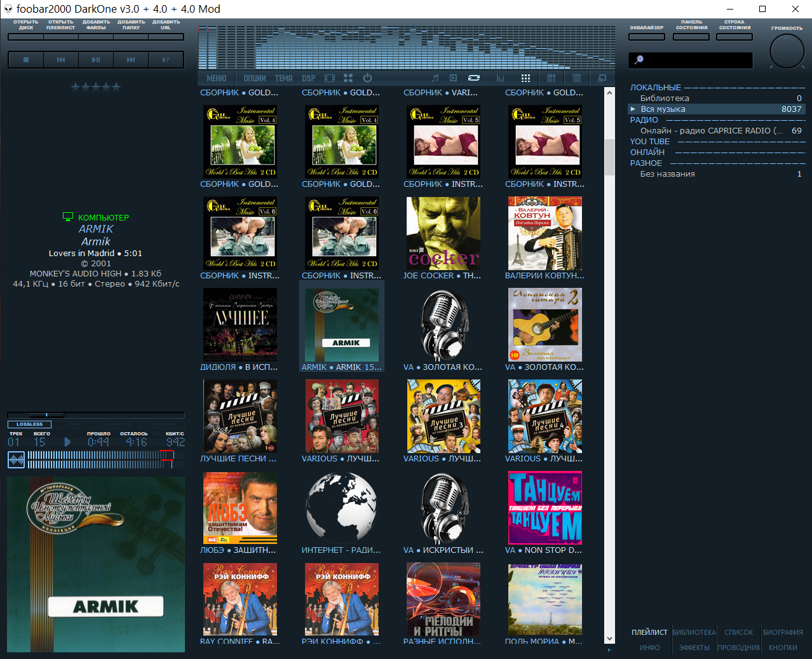This screenshot has height=659, width=812.
Task: Skip to the next track
Action: (x=131, y=60)
